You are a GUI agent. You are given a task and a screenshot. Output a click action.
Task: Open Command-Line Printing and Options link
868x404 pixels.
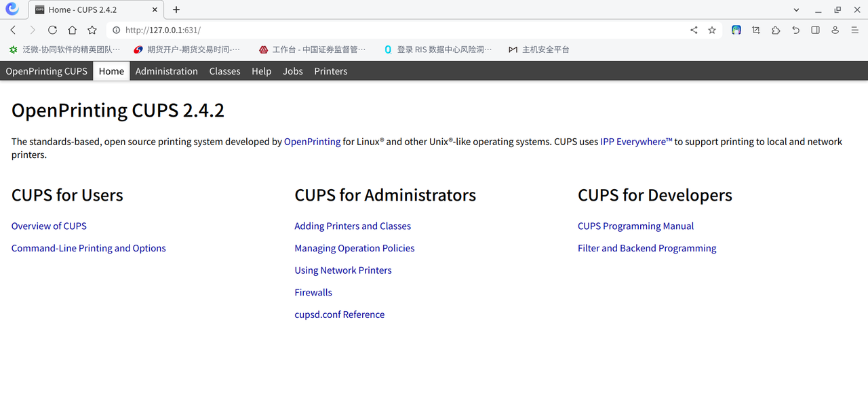(89, 249)
